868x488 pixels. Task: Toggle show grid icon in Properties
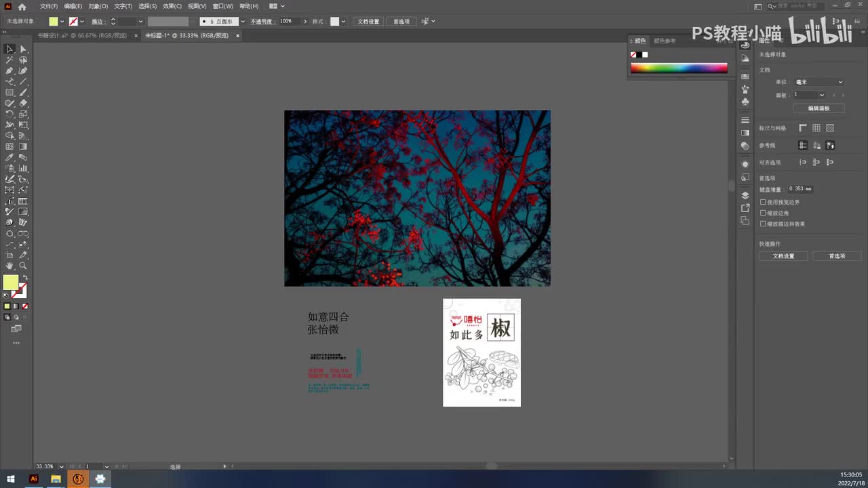point(816,128)
